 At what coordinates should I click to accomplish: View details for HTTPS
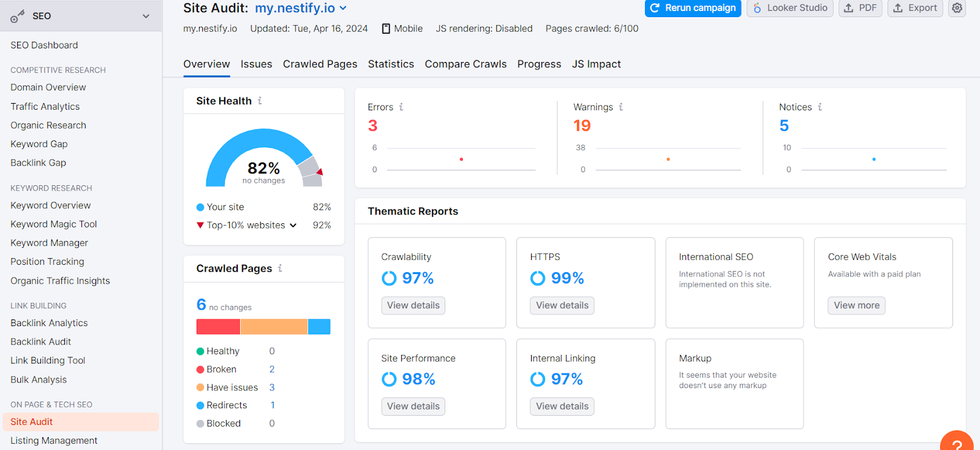562,305
